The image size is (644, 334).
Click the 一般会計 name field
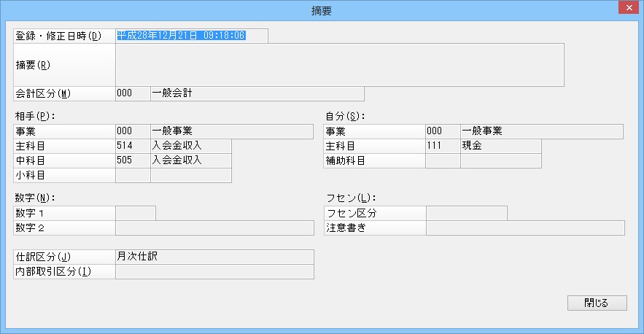[x=257, y=93]
